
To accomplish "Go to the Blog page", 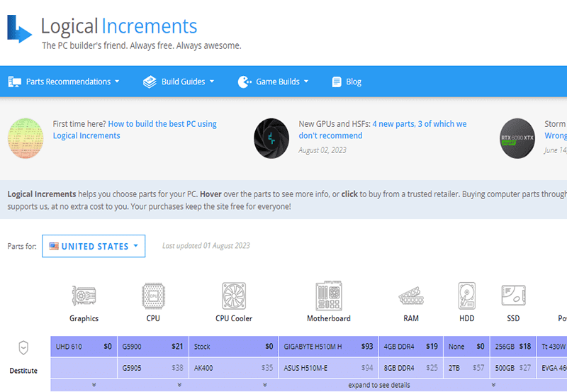I will [x=347, y=82].
